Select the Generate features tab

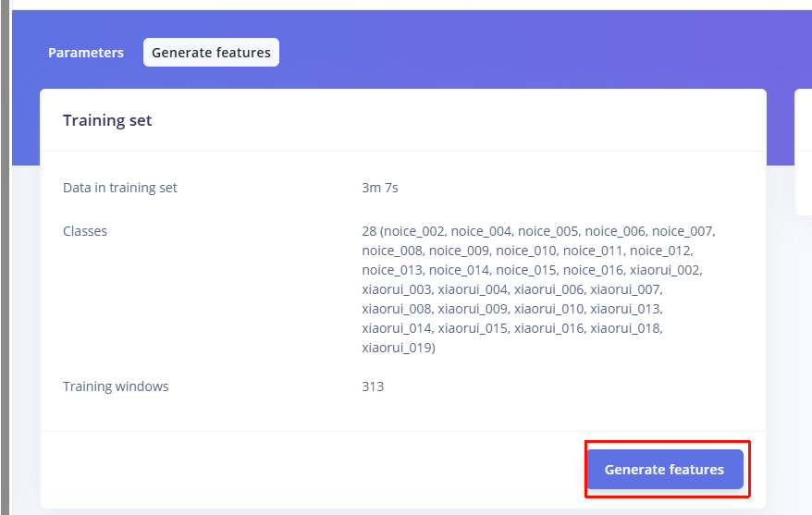[211, 53]
